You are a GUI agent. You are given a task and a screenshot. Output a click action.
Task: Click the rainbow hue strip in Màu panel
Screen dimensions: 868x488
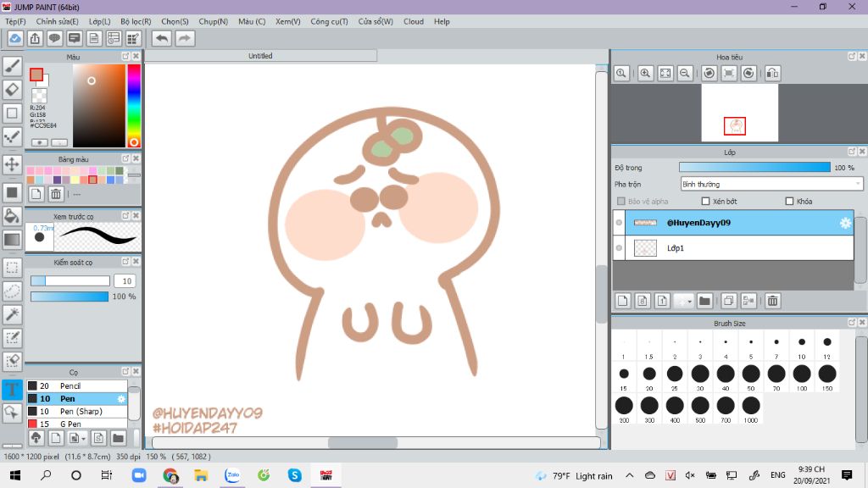(x=133, y=106)
